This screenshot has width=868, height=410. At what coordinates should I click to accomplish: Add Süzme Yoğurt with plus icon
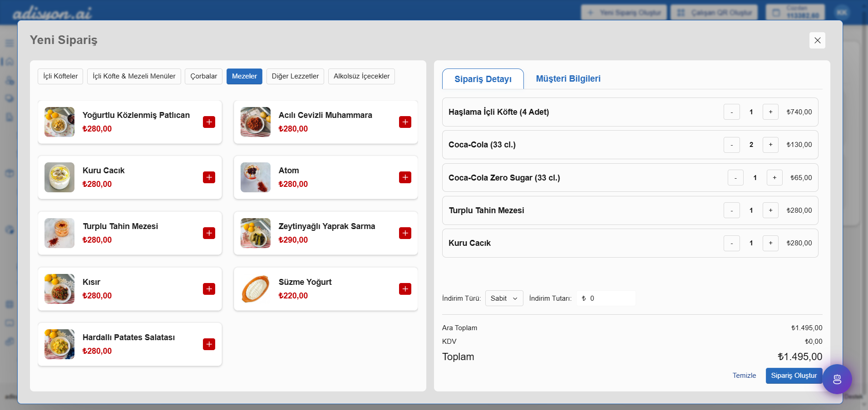click(405, 289)
